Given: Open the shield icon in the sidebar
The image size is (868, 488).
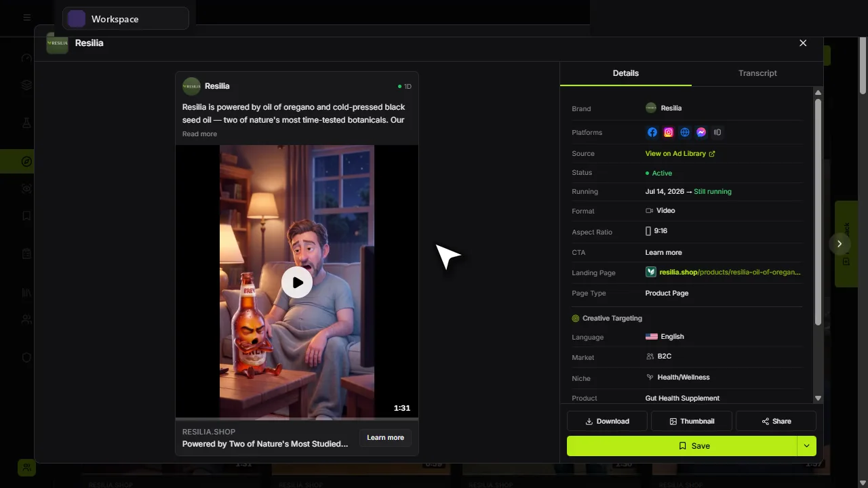Looking at the screenshot, I should pos(26,357).
